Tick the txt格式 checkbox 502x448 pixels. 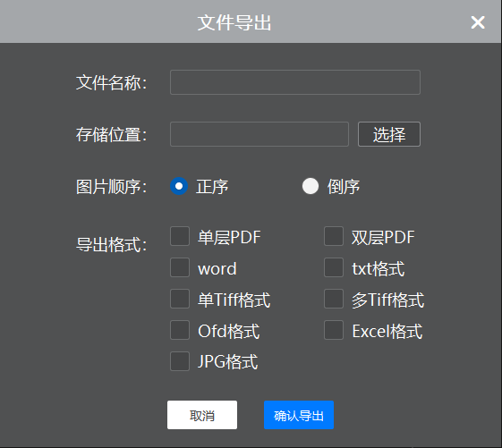click(334, 267)
